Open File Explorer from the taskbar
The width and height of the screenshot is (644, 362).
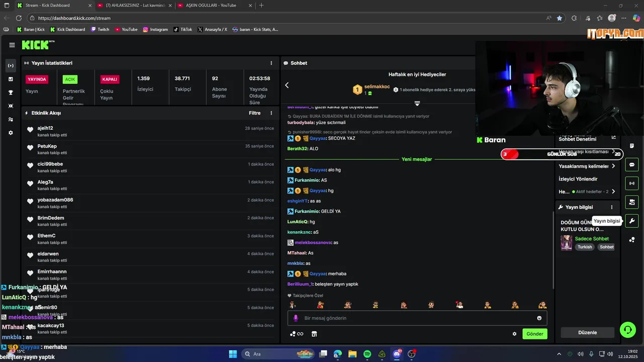[353, 354]
